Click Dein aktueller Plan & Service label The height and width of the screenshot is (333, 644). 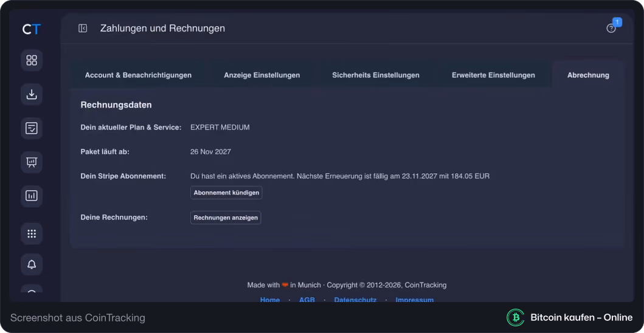pos(131,127)
